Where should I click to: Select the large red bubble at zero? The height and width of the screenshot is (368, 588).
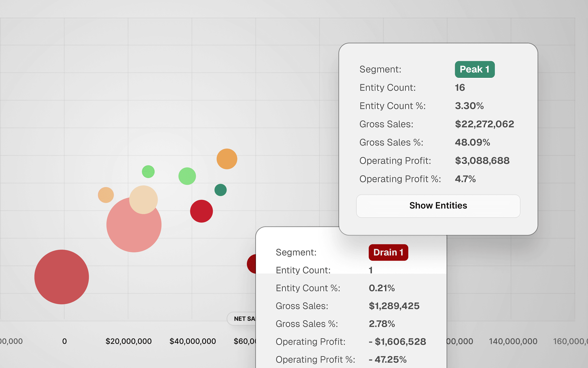point(62,277)
